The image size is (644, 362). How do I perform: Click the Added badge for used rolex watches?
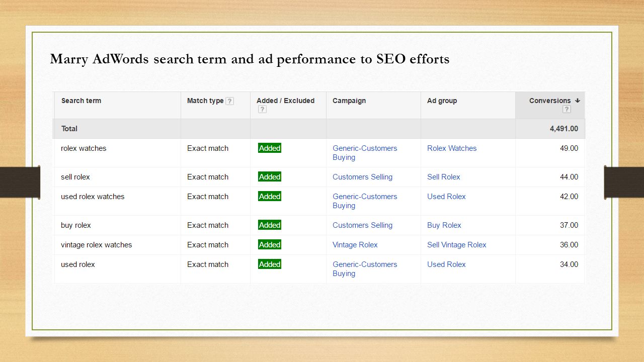tap(270, 197)
